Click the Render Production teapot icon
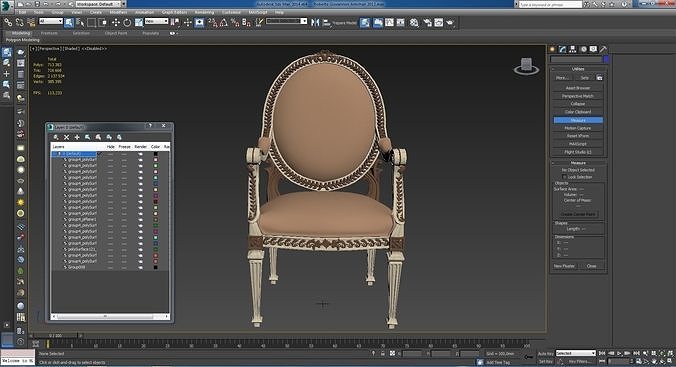The width and height of the screenshot is (676, 367). coord(450,22)
